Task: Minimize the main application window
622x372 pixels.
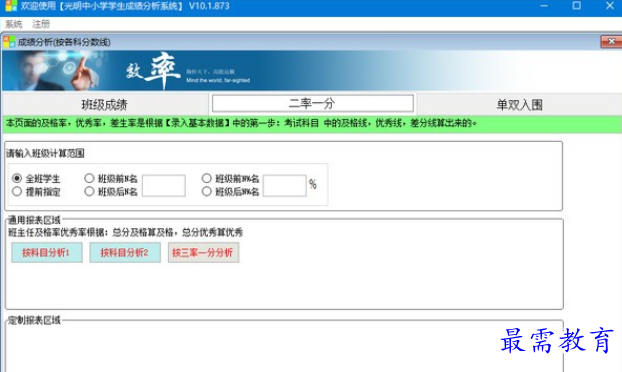Action: [544, 6]
